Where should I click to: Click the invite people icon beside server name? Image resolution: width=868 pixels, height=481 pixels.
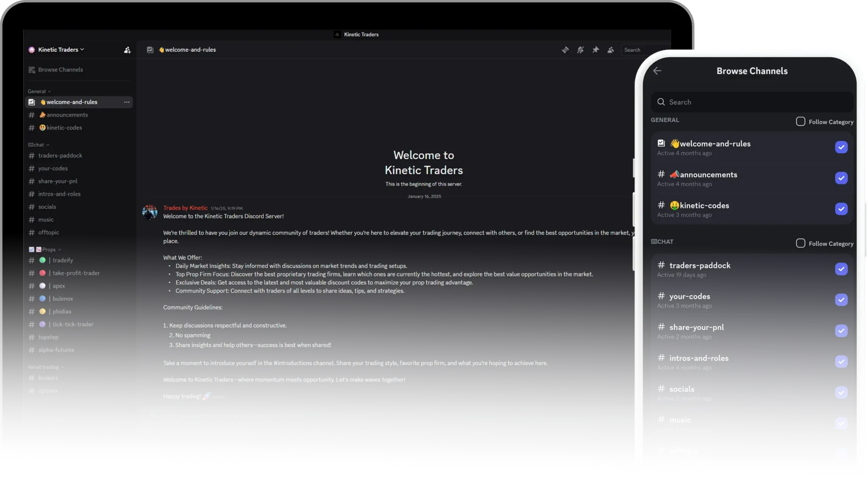click(x=127, y=50)
